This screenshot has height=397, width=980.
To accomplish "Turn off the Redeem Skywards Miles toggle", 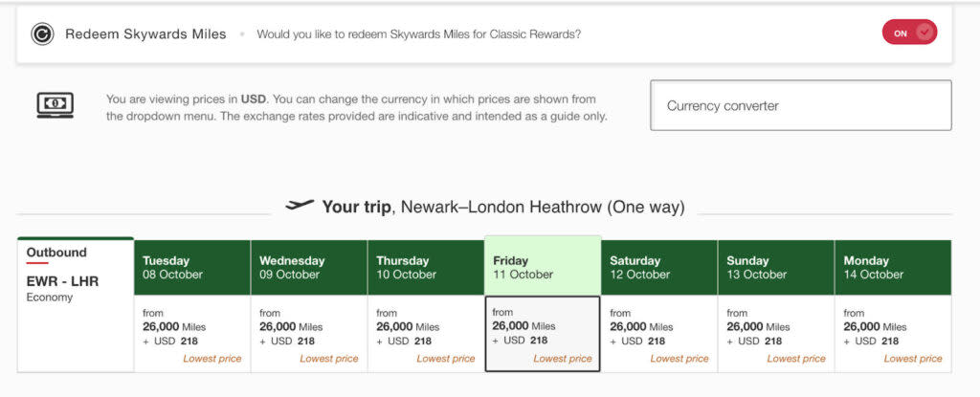I will click(x=909, y=33).
